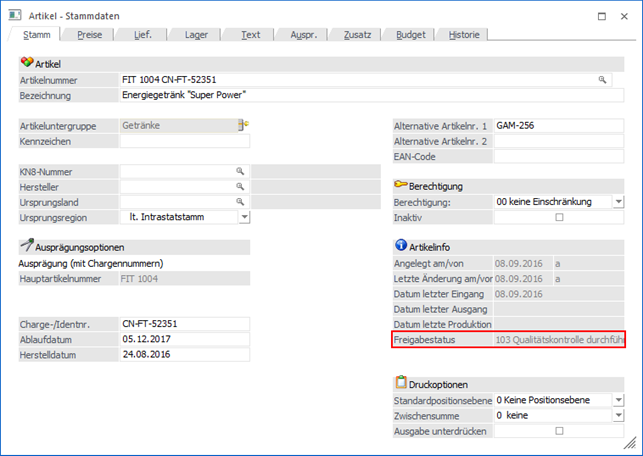Click the Druckoptionen clipboard icon
The width and height of the screenshot is (643, 456).
pos(401,383)
